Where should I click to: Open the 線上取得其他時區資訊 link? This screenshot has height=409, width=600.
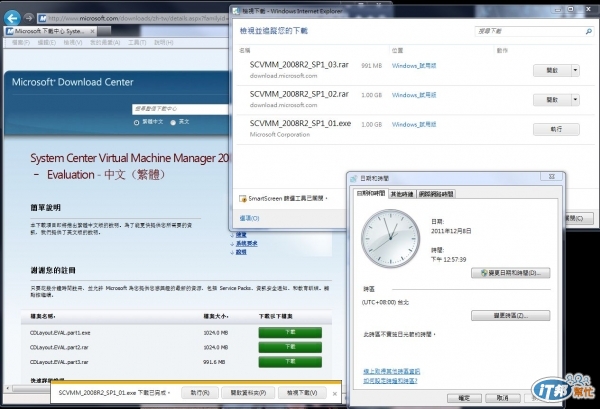point(391,372)
